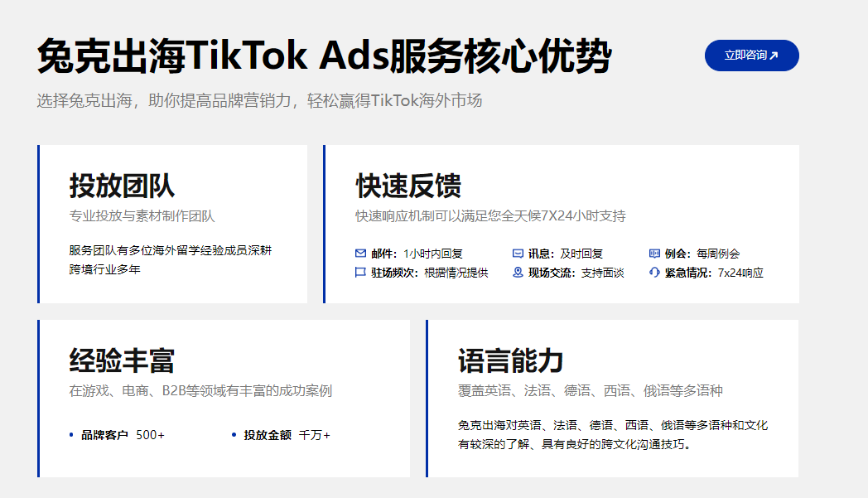868x498 pixels.
Task: Select the 快速反馈 card heading
Action: tap(408, 186)
